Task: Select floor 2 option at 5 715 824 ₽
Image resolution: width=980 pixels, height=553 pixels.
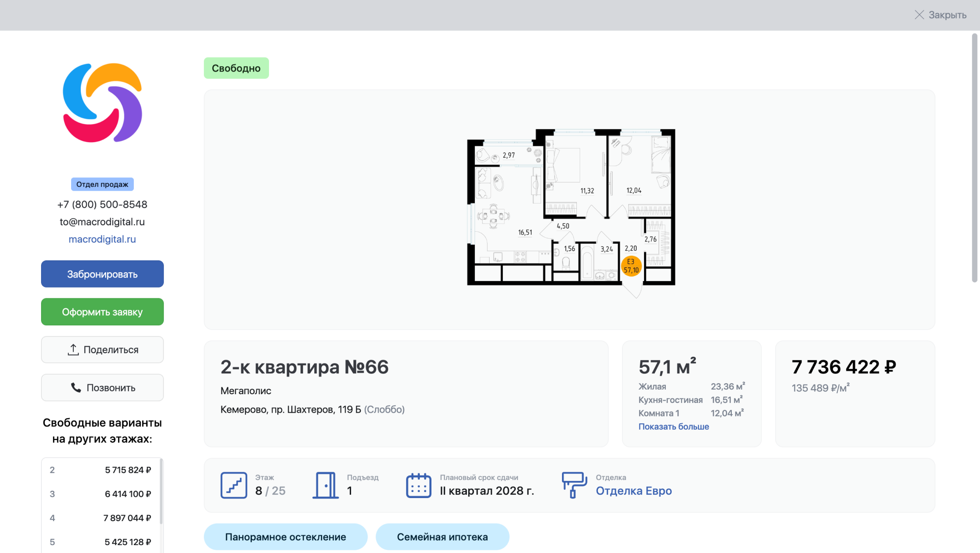Action: [101, 470]
